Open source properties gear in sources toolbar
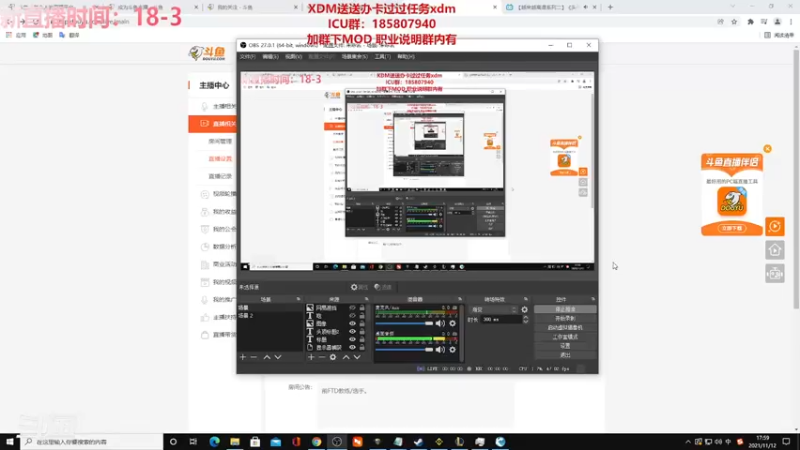Image resolution: width=800 pixels, height=450 pixels. tap(333, 357)
